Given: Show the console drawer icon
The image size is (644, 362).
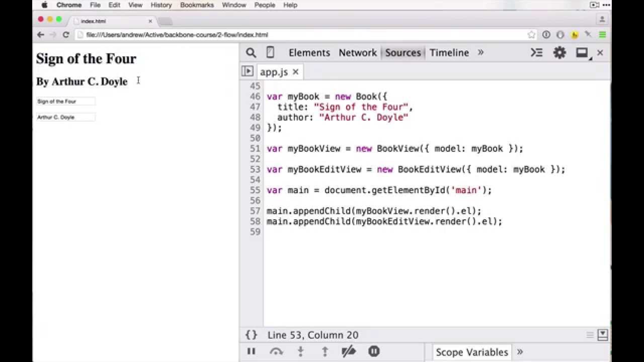Looking at the screenshot, I should point(537,53).
